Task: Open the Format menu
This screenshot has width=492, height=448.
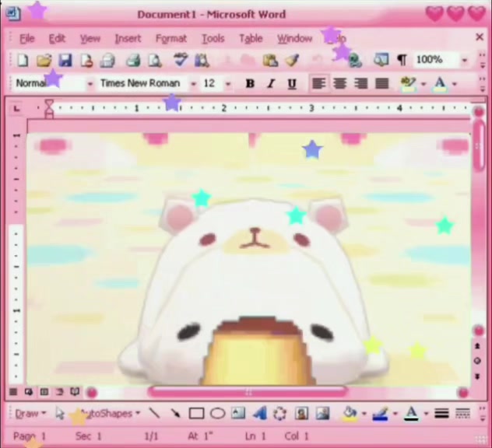Action: point(171,39)
